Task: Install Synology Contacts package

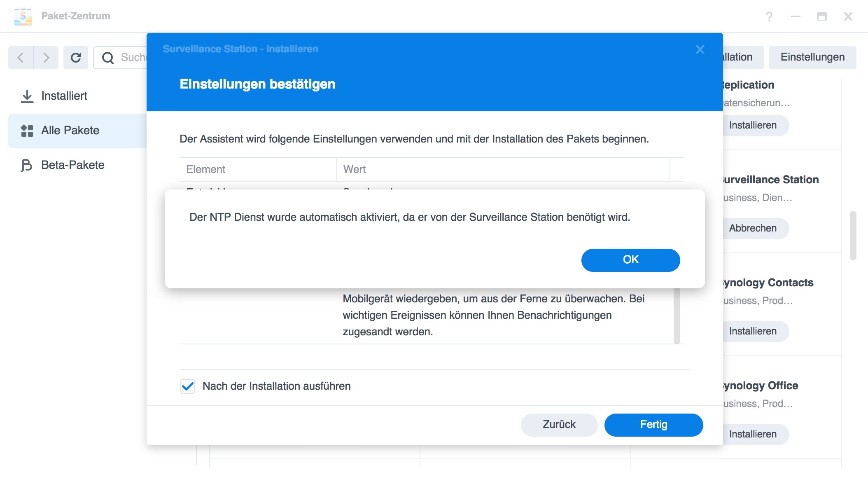Action: point(754,331)
